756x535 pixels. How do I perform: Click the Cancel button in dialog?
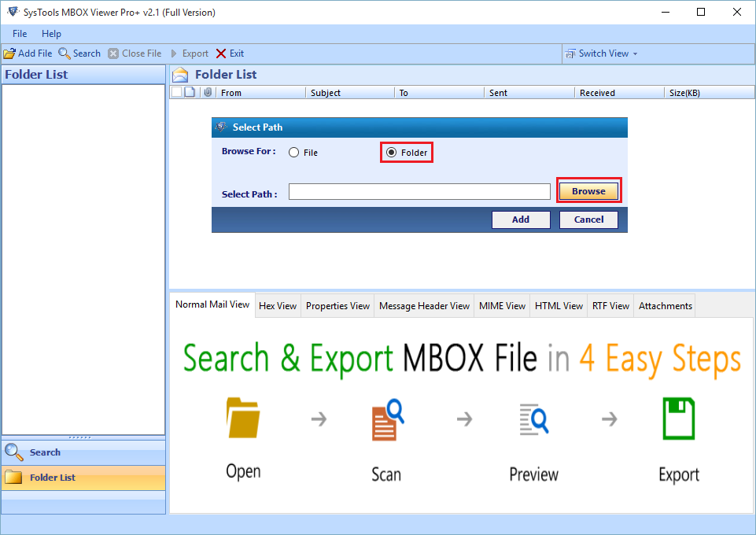tap(588, 220)
